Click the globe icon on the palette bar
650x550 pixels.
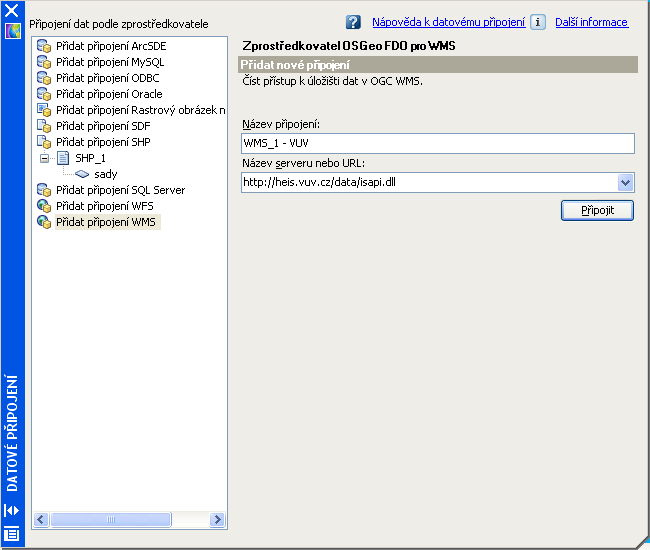point(12,31)
